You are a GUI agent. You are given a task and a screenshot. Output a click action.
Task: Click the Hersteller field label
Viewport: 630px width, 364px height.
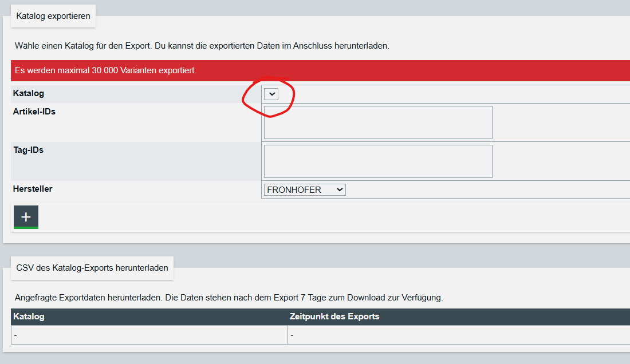pyautogui.click(x=33, y=189)
